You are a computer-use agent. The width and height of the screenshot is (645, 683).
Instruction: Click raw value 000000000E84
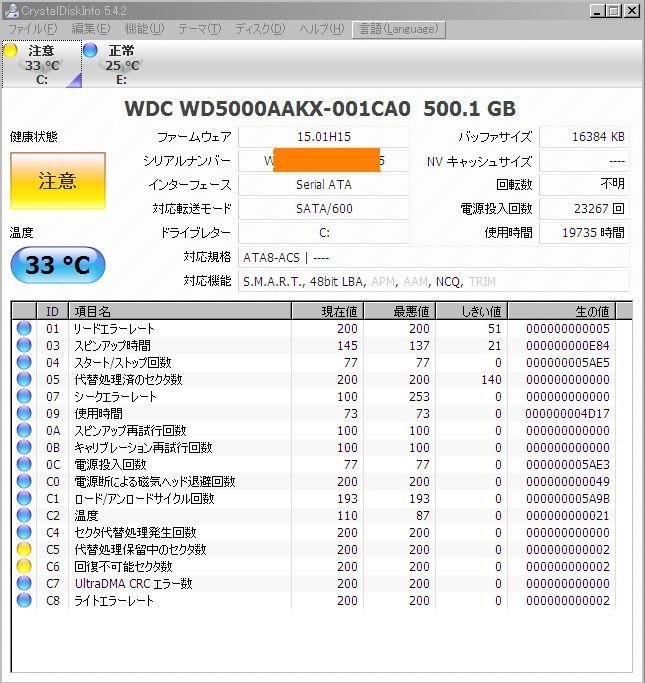point(567,345)
